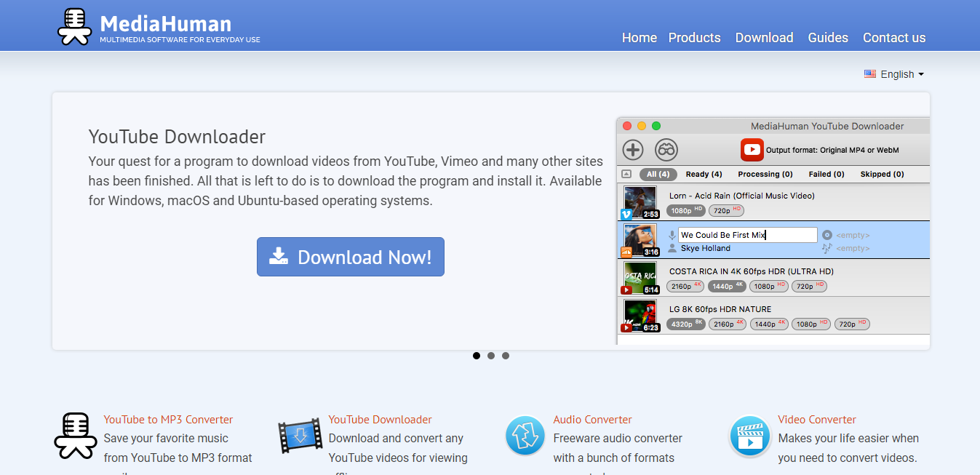Screen dimensions: 980x475
Task: Open the Products menu item
Action: click(695, 38)
